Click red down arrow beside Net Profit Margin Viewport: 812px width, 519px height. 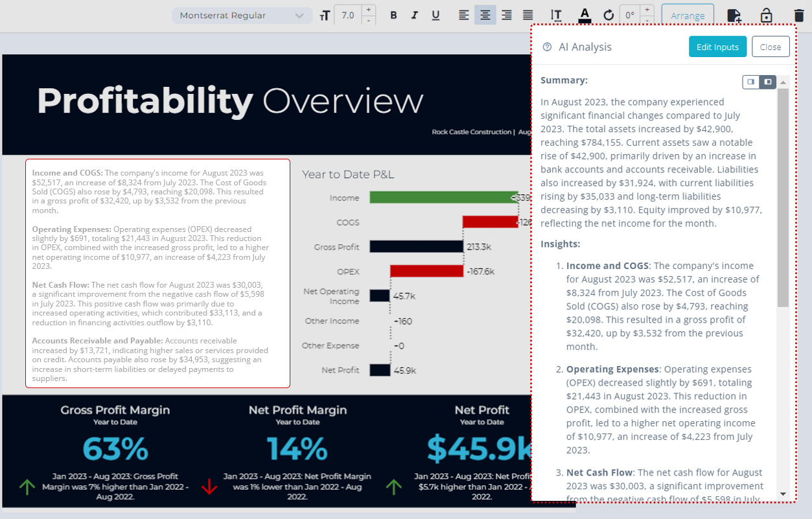[x=209, y=487]
